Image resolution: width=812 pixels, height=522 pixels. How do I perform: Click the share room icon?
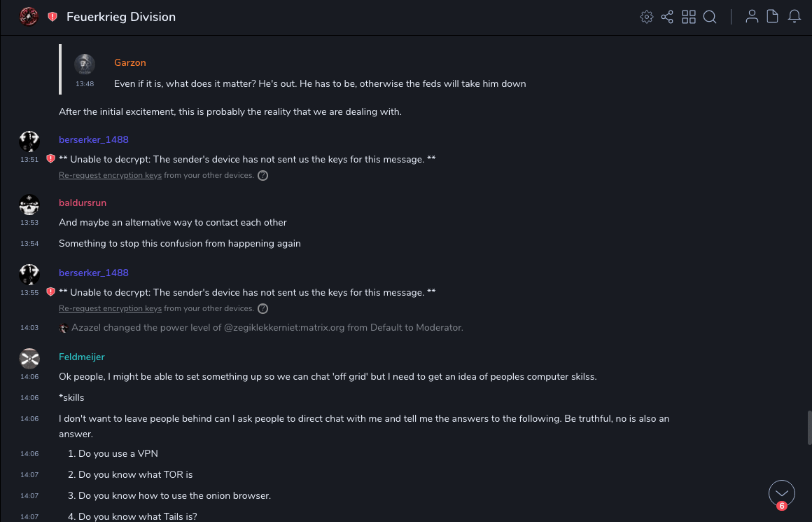click(667, 17)
